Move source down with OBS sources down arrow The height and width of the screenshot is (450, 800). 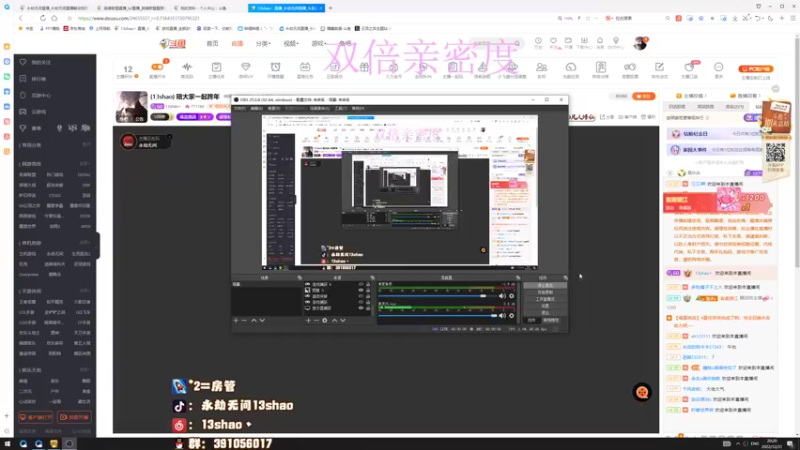(x=343, y=320)
